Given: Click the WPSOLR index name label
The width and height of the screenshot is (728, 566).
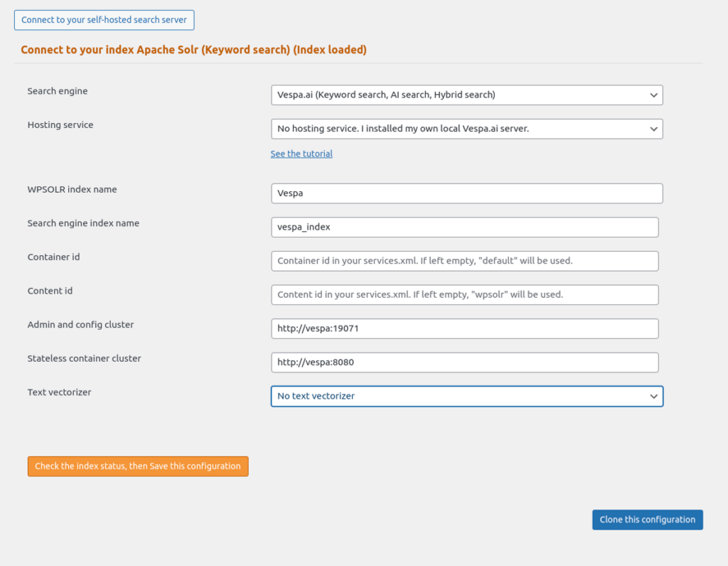Looking at the screenshot, I should (72, 189).
